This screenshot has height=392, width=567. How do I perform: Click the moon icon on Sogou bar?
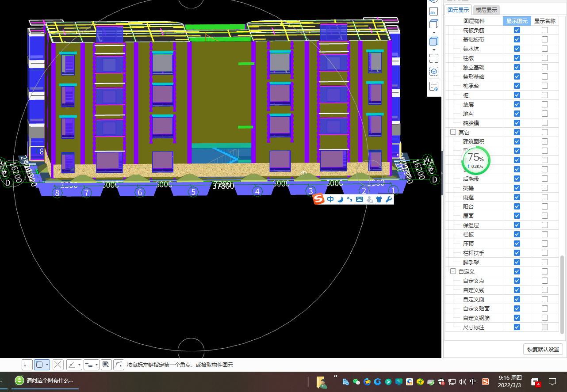pyautogui.click(x=340, y=199)
